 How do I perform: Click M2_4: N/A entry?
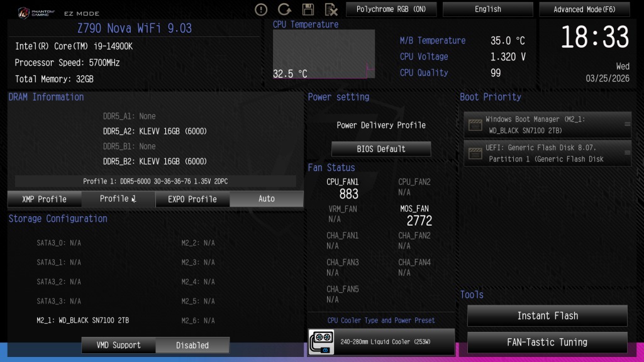click(x=198, y=282)
